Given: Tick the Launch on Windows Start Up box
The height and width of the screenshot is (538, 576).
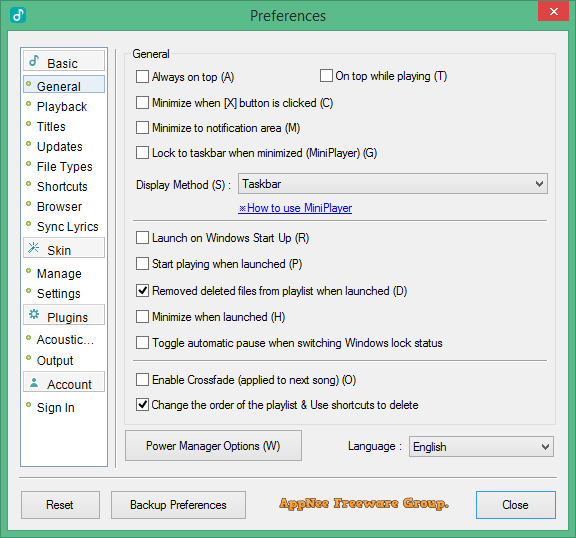Looking at the screenshot, I should pos(142,238).
